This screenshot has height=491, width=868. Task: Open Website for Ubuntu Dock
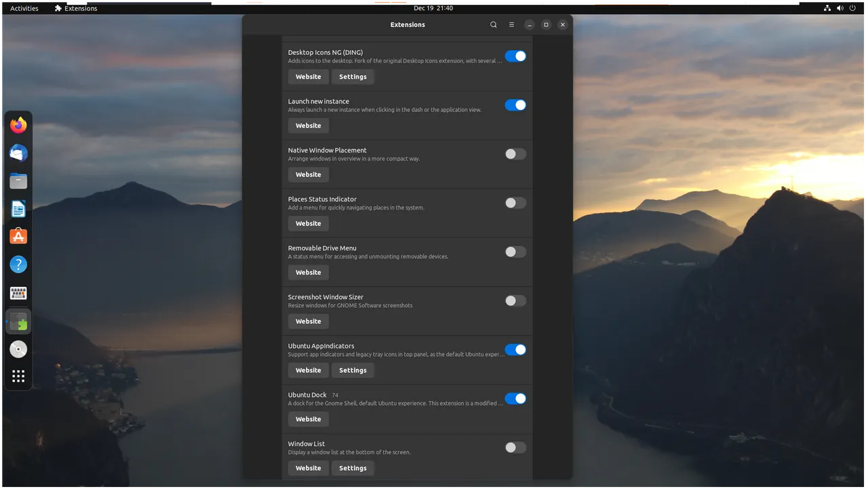(x=309, y=419)
